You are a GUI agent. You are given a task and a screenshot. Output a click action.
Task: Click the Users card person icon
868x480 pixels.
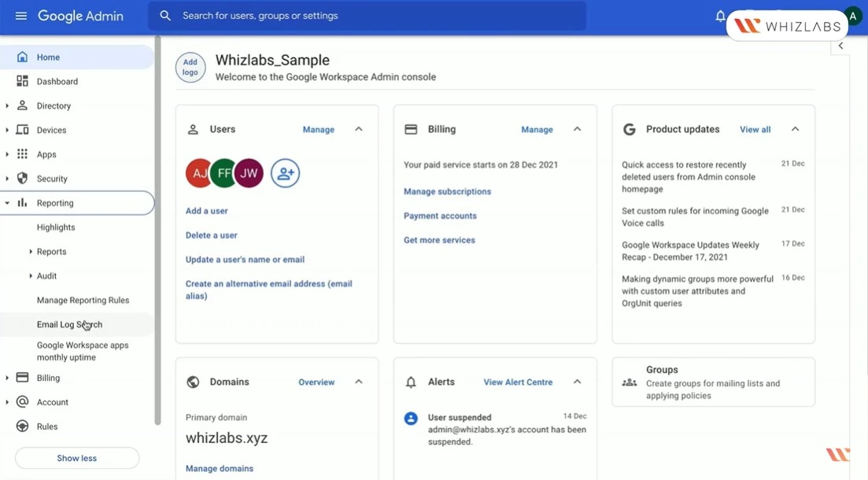point(193,130)
